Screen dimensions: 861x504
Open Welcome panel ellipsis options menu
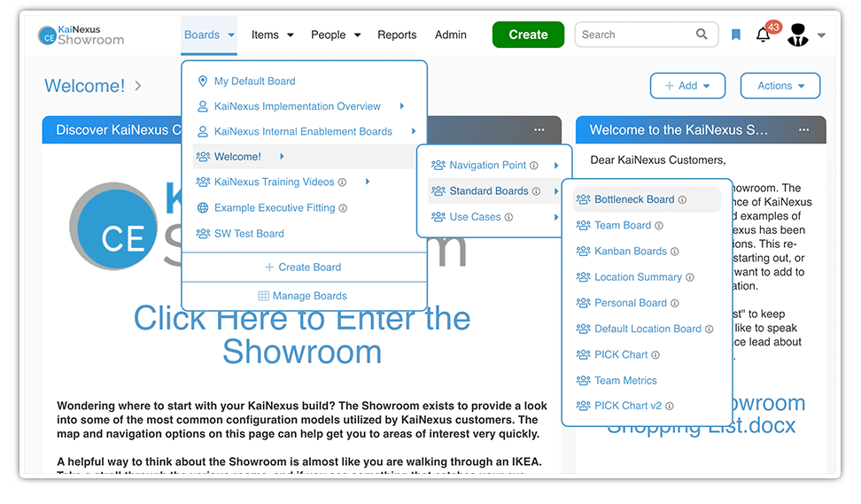(803, 130)
